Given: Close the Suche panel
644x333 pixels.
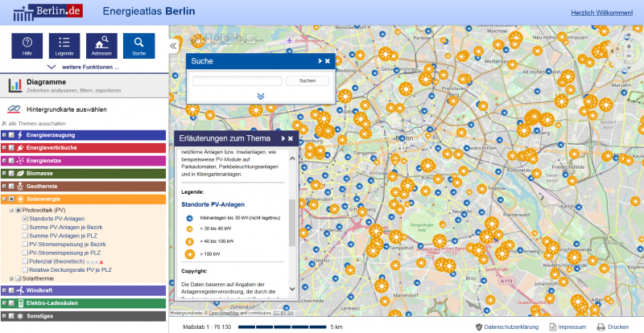Looking at the screenshot, I should [328, 61].
